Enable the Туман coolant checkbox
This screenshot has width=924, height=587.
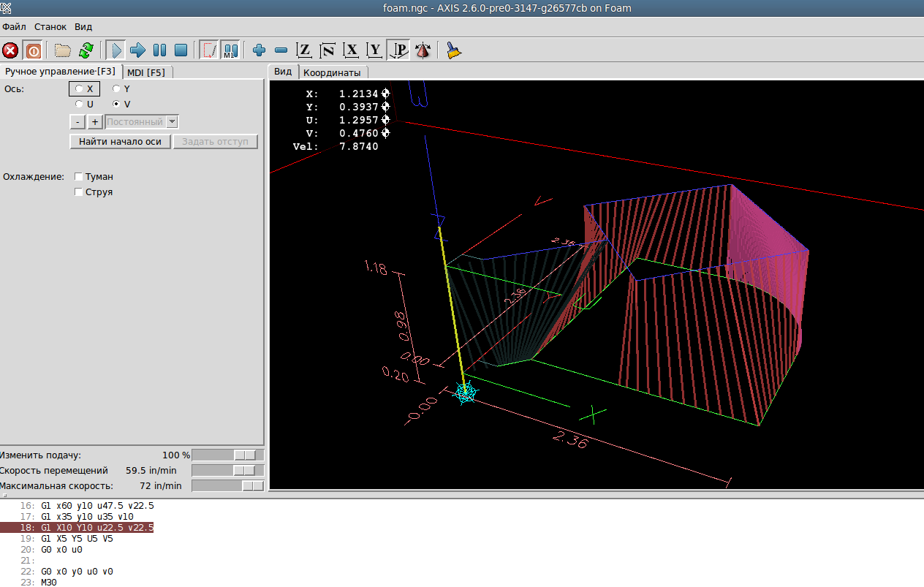tap(79, 177)
